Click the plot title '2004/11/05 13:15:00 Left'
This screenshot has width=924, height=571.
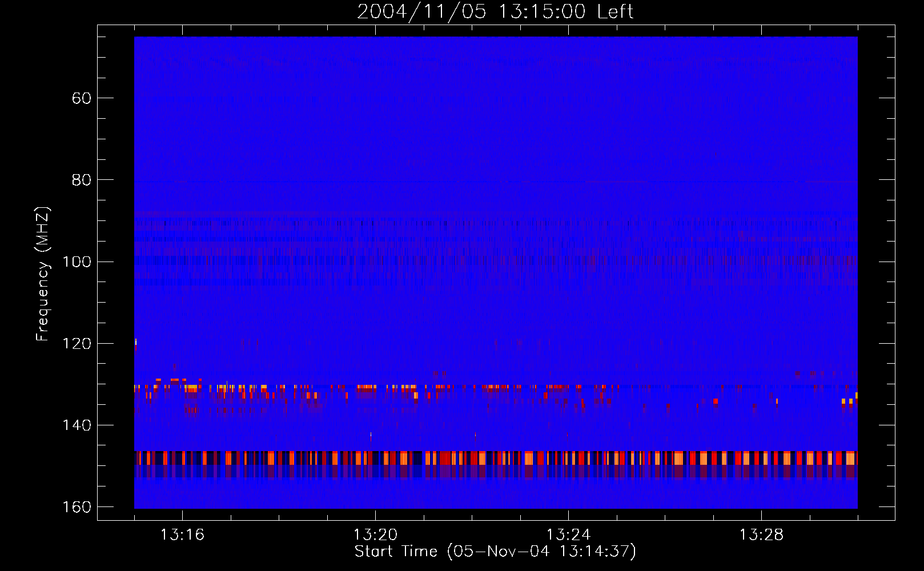(x=495, y=11)
